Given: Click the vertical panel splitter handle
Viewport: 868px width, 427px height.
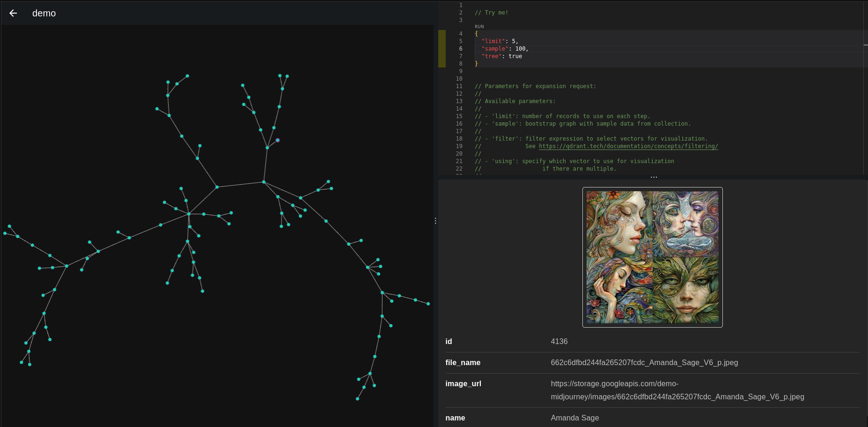Looking at the screenshot, I should coord(435,220).
